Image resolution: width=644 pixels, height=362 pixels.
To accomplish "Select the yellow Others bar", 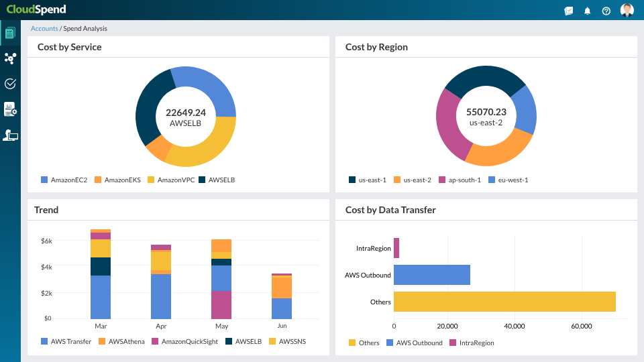I will [x=504, y=302].
